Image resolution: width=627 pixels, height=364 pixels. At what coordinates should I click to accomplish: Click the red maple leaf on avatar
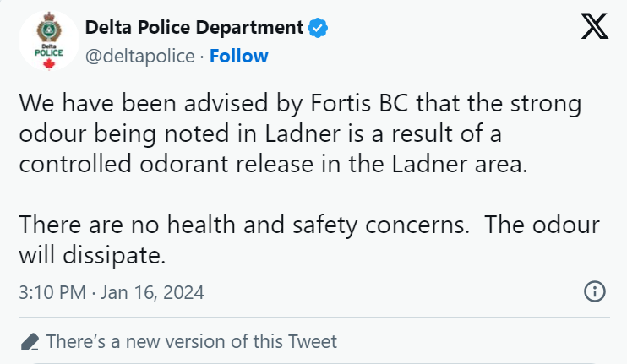pyautogui.click(x=49, y=64)
